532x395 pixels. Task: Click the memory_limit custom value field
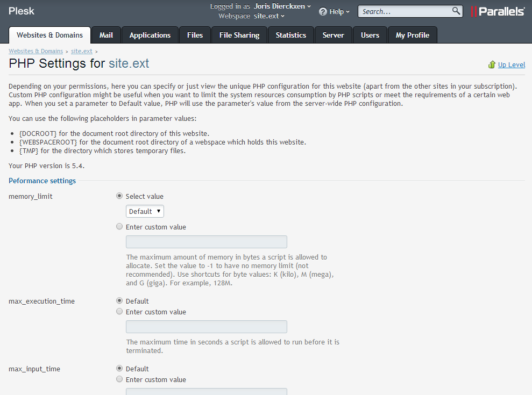tap(206, 242)
